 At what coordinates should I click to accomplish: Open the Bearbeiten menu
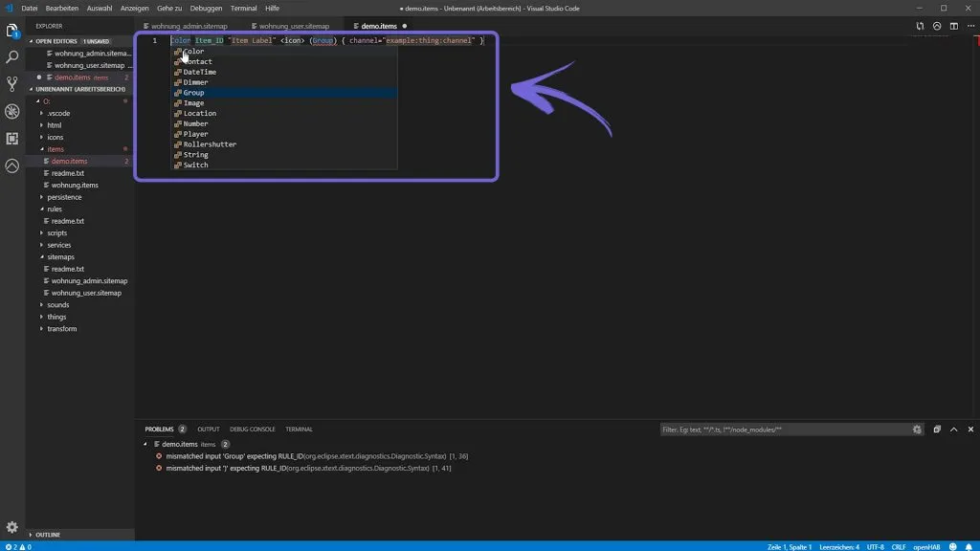pos(62,8)
